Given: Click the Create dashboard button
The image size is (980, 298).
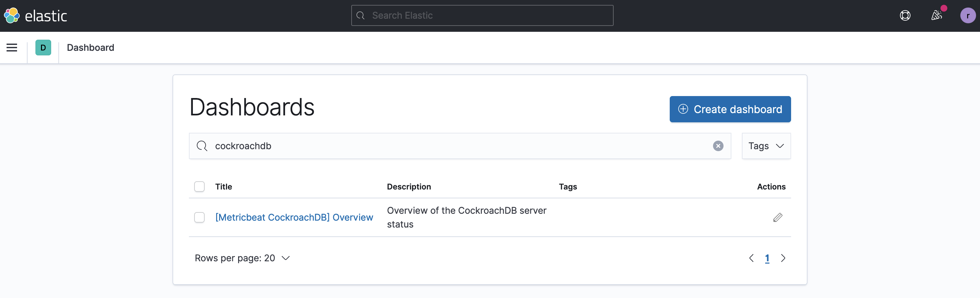Looking at the screenshot, I should coord(730,109).
